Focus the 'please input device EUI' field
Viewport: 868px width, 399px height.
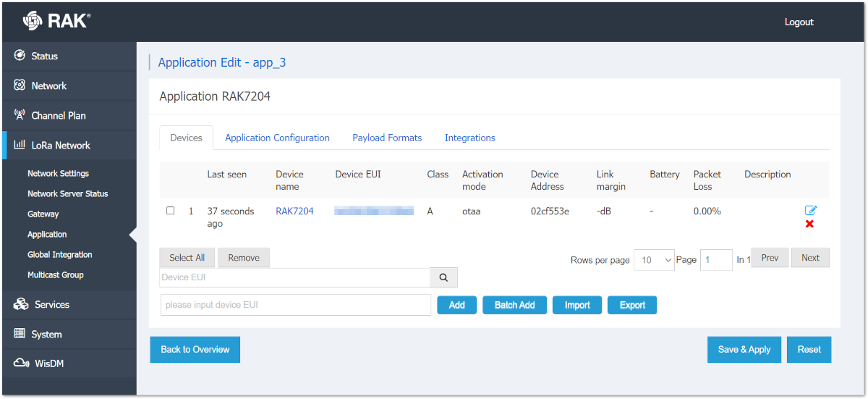point(296,305)
